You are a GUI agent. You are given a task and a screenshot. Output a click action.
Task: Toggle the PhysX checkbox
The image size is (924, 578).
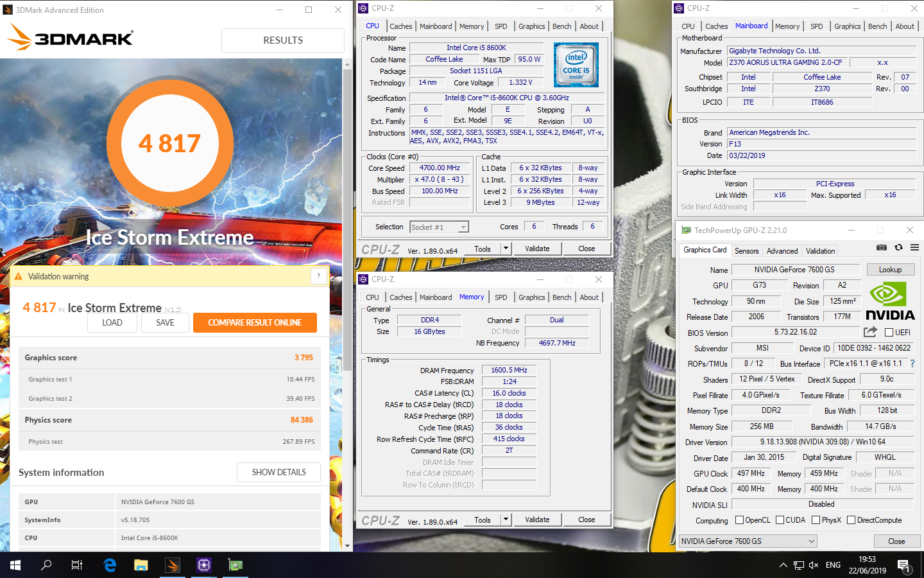pos(816,520)
